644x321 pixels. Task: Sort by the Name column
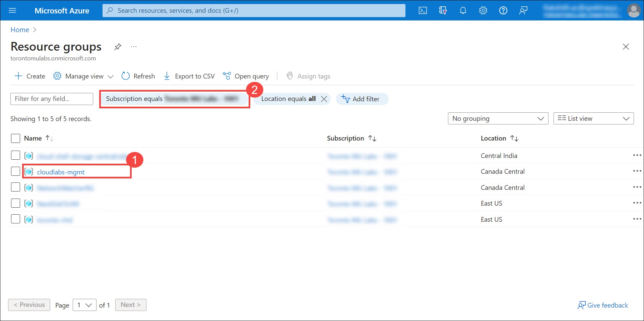click(39, 138)
